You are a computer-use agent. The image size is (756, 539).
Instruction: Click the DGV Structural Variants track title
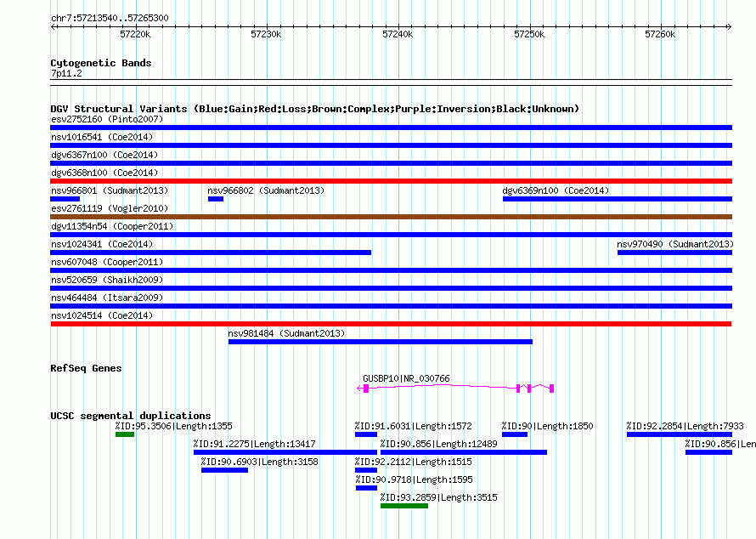(x=314, y=109)
